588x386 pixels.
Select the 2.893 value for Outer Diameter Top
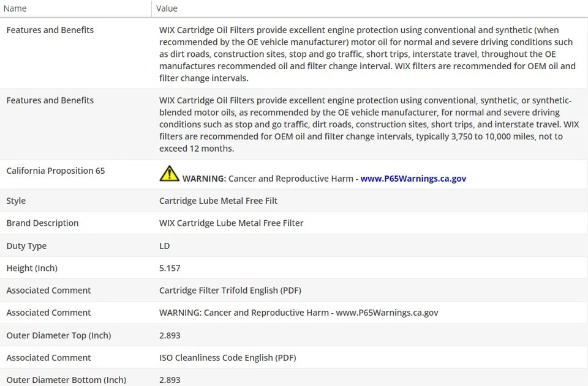[170, 335]
